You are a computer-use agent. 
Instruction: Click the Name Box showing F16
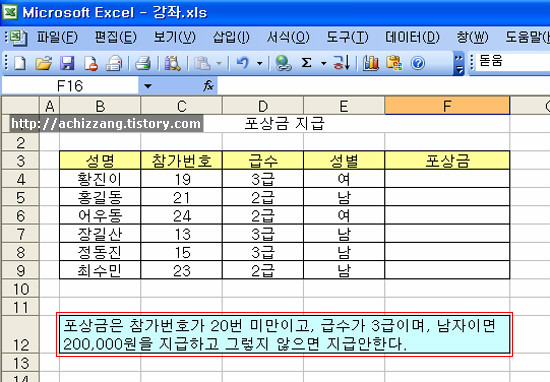[x=70, y=86]
